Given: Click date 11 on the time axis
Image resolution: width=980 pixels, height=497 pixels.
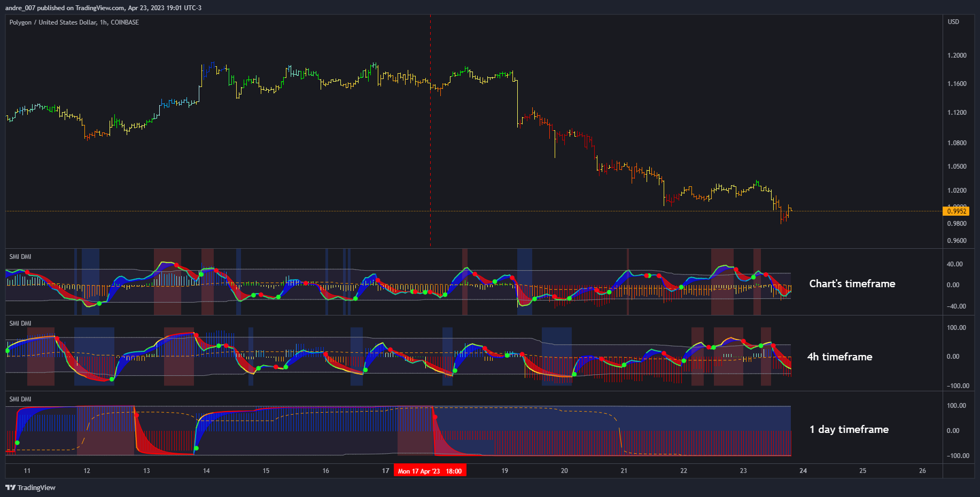Looking at the screenshot, I should coord(27,471).
